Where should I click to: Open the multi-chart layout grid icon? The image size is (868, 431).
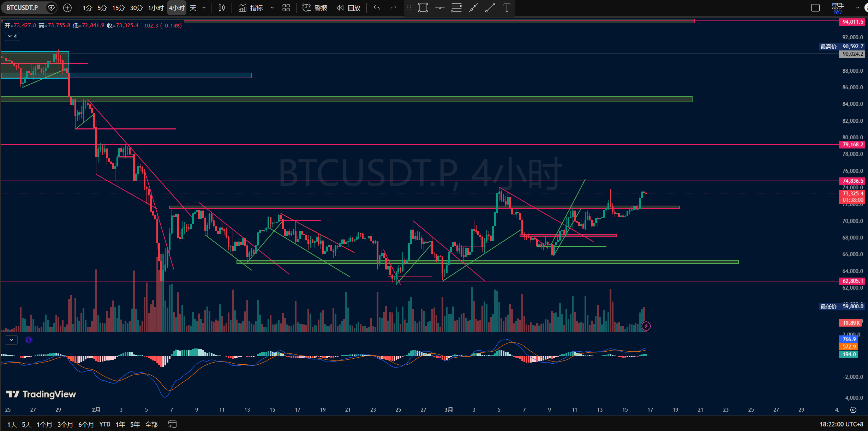point(286,8)
